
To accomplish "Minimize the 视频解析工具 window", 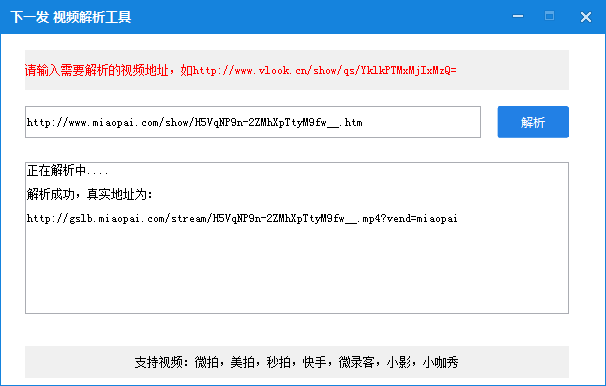I will point(518,16).
